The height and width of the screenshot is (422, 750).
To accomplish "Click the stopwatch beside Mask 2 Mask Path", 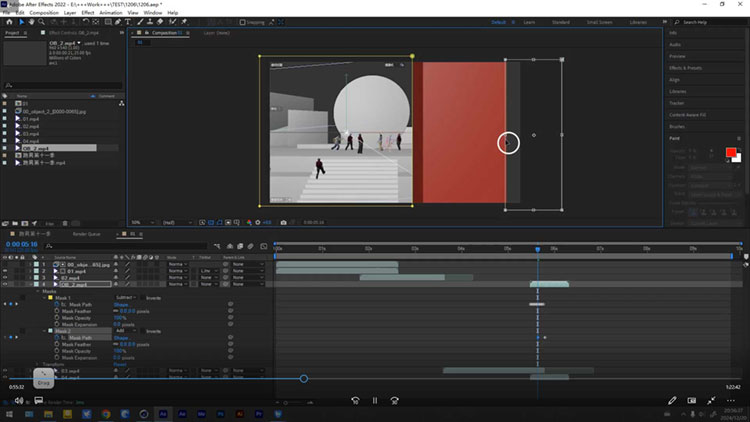I will click(x=55, y=338).
